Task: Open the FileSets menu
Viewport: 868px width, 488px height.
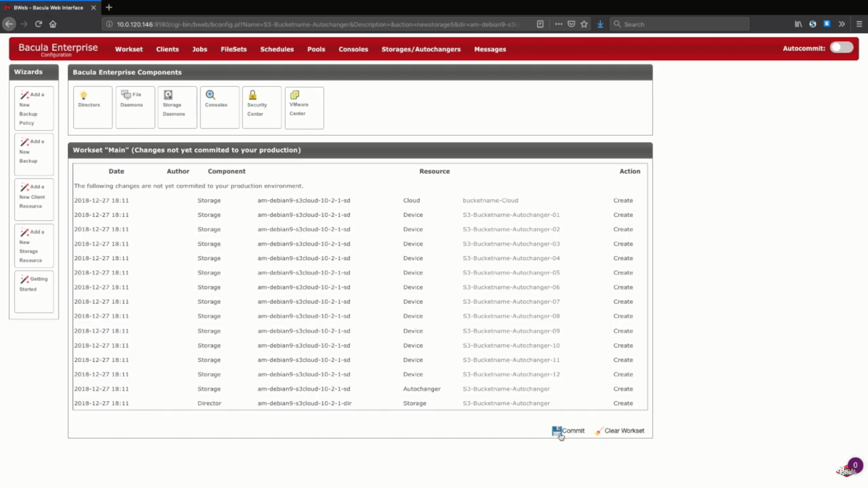Action: [234, 49]
